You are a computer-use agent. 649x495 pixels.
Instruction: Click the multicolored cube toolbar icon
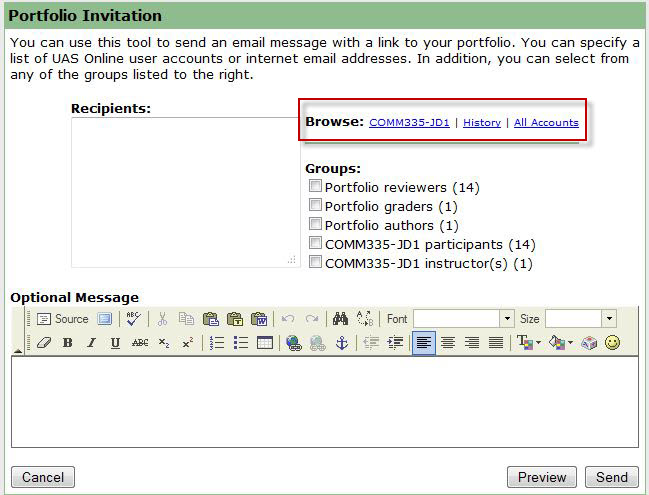(589, 343)
